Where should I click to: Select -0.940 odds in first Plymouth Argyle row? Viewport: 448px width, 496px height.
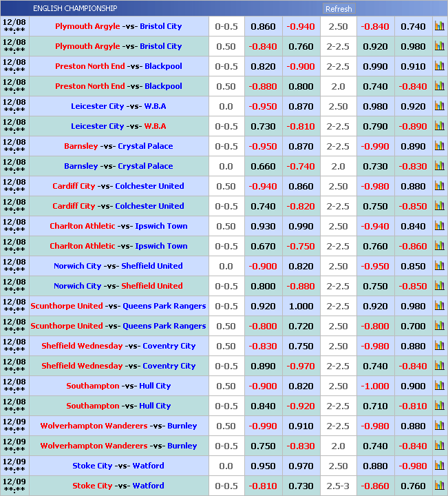point(301,26)
